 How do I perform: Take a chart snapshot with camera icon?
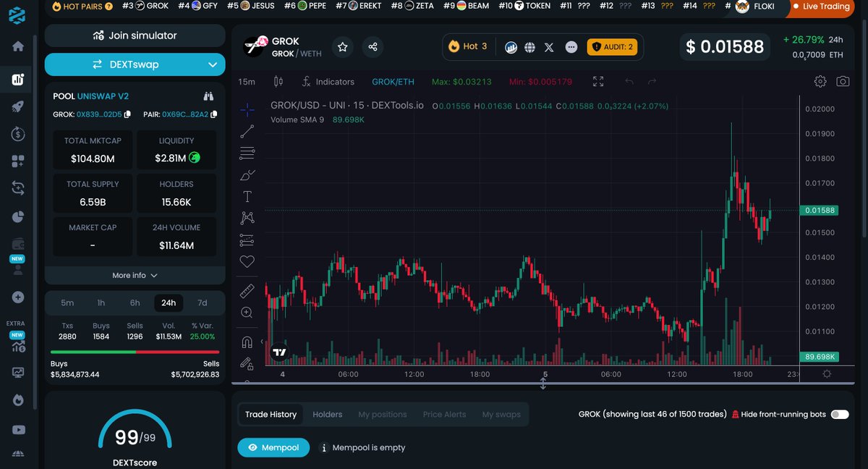pos(843,82)
